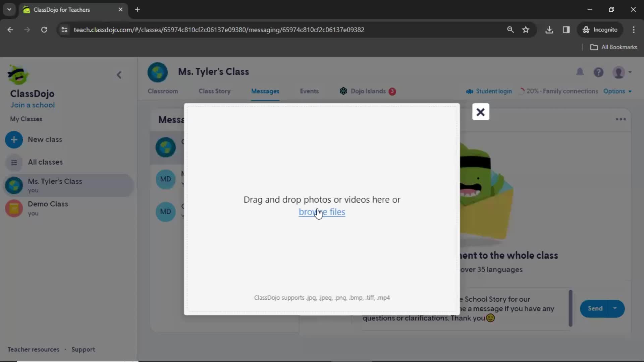Viewport: 644px width, 362px height.
Task: Open the ClassDojo mascot logo
Action: pyautogui.click(x=18, y=74)
